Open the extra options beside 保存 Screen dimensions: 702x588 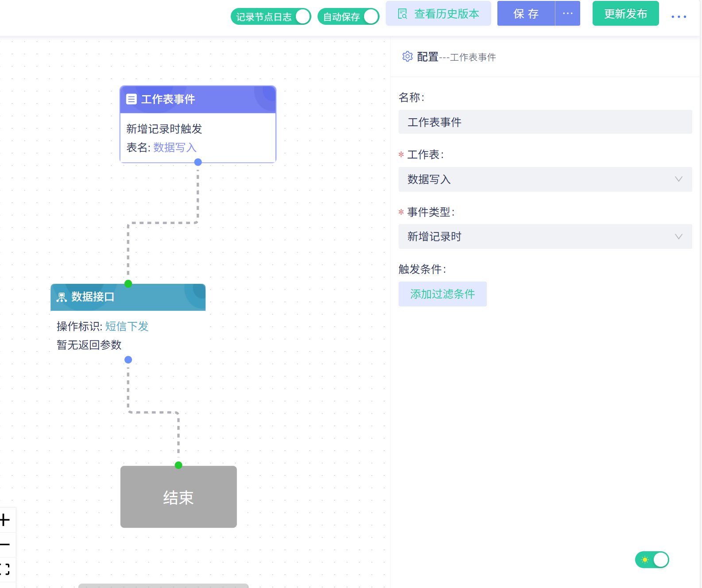[568, 14]
